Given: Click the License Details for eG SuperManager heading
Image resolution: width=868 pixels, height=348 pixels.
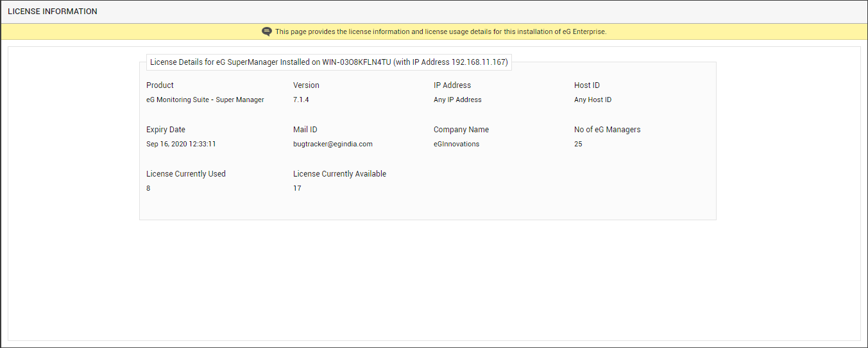Looking at the screenshot, I should [x=329, y=62].
